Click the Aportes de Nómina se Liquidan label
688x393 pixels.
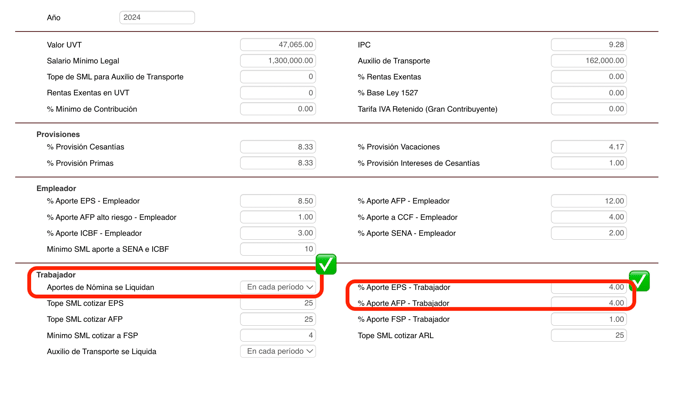[x=100, y=287]
